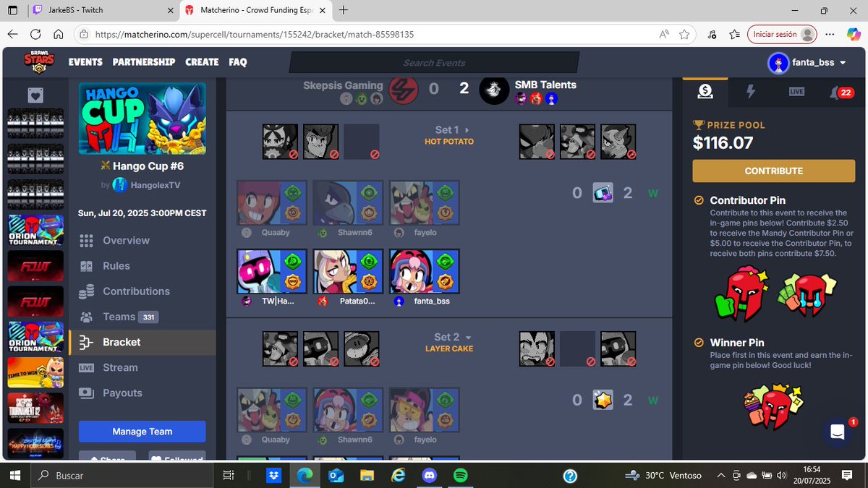Click the browser home button

[59, 34]
